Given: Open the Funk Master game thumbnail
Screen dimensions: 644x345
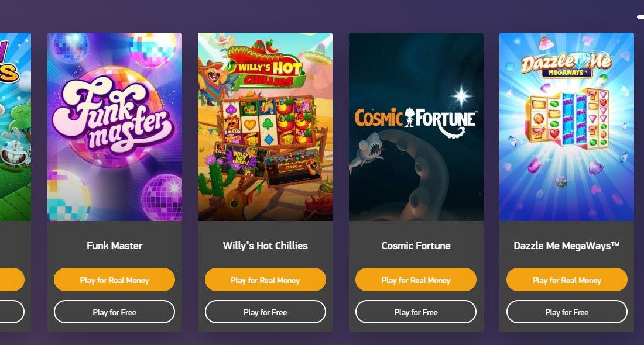Looking at the screenshot, I should click(x=115, y=127).
